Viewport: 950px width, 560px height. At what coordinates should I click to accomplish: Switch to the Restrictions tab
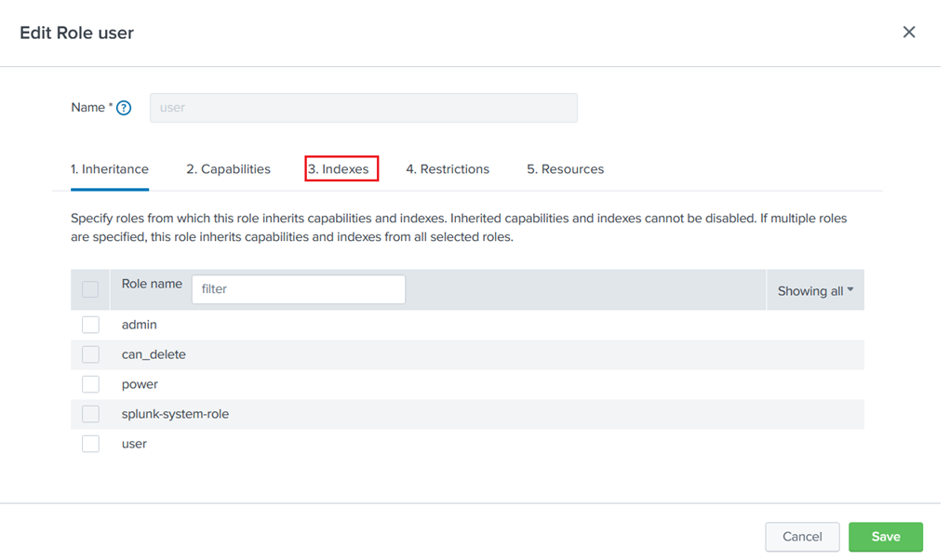tap(448, 168)
